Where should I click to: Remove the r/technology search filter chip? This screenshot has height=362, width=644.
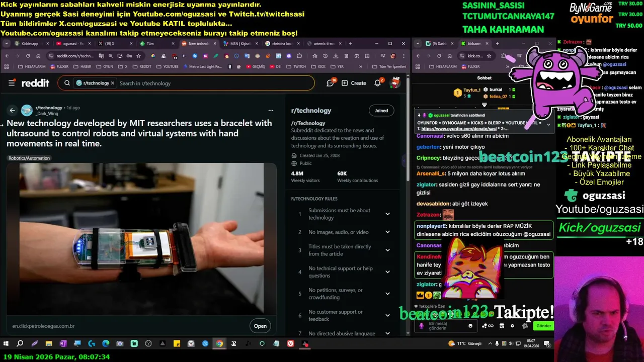click(x=113, y=83)
